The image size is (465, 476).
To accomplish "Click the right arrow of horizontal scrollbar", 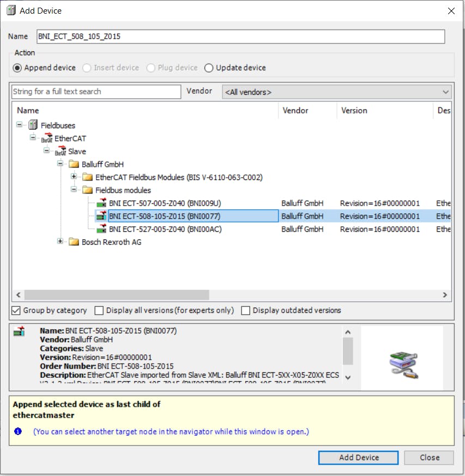I will click(x=445, y=295).
